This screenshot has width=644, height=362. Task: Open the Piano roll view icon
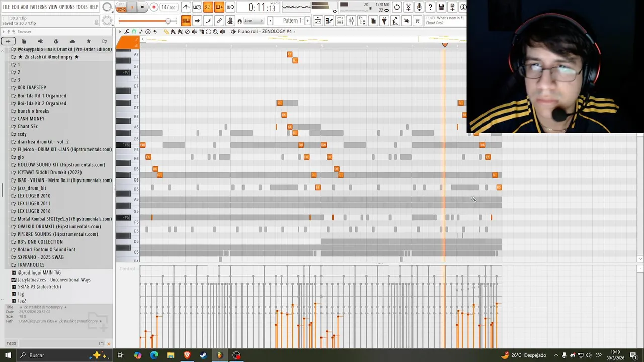(329, 21)
